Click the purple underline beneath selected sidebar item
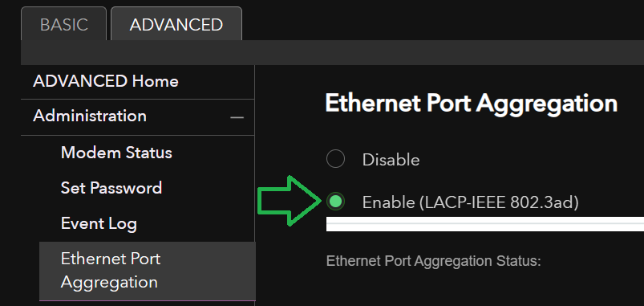This screenshot has width=644, height=306. point(147,300)
